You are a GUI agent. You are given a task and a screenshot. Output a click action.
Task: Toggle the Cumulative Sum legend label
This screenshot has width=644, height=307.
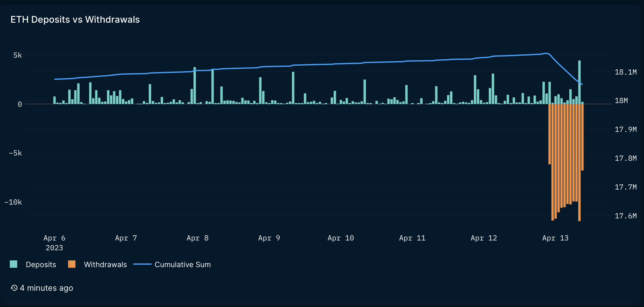[x=183, y=264]
